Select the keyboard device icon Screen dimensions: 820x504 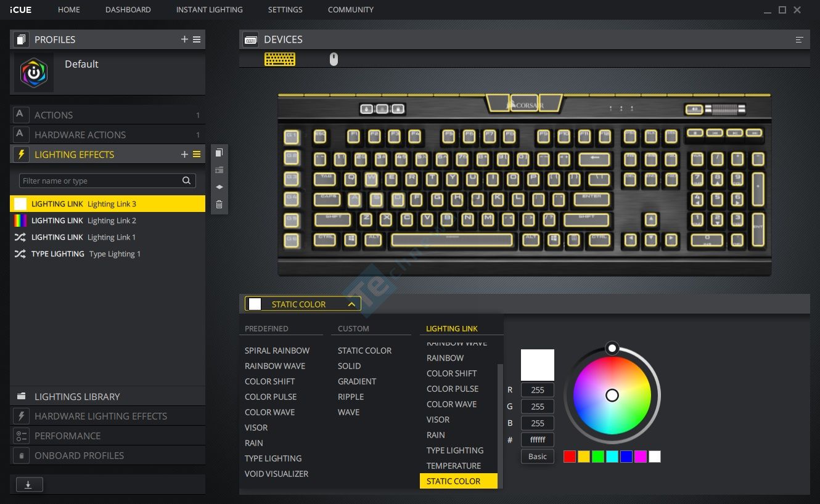280,59
